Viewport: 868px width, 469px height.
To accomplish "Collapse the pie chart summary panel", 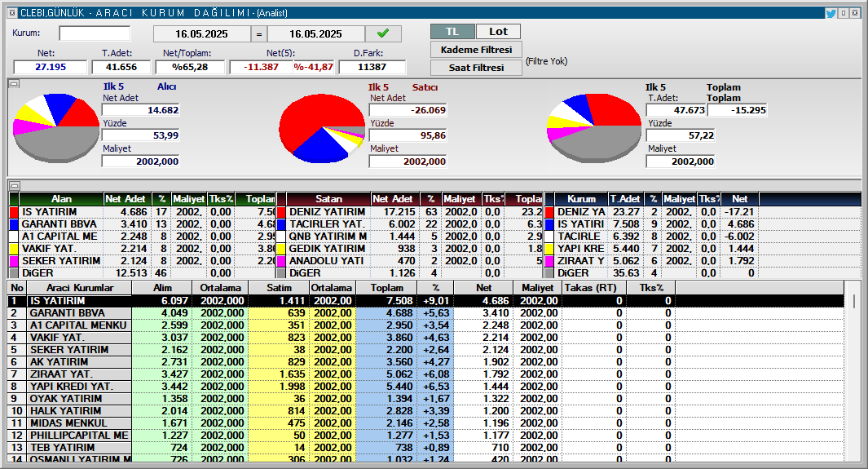I will click(x=15, y=84).
